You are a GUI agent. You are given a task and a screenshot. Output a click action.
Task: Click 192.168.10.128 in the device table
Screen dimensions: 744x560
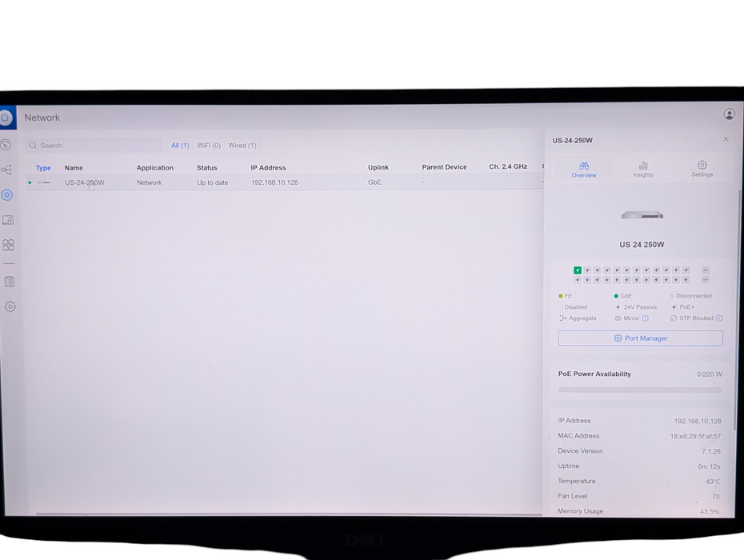tap(274, 182)
